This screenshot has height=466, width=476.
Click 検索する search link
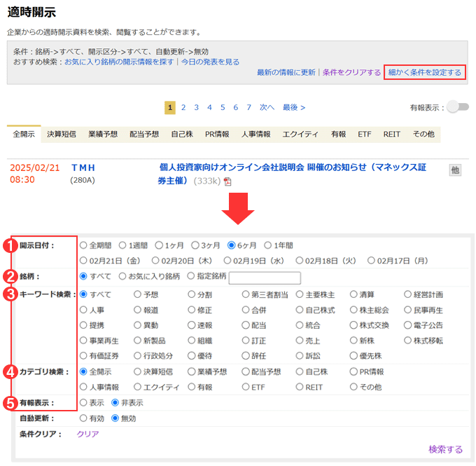[445, 449]
